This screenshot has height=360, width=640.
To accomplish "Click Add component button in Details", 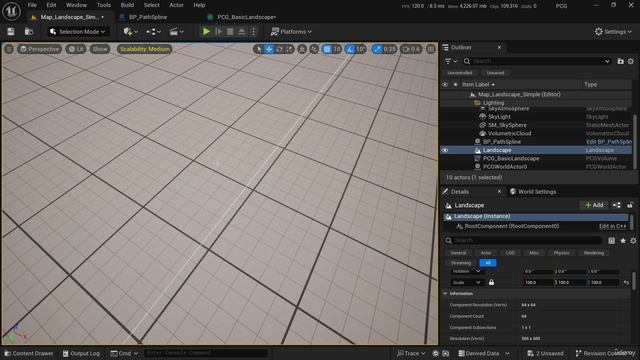I will pyautogui.click(x=594, y=205).
